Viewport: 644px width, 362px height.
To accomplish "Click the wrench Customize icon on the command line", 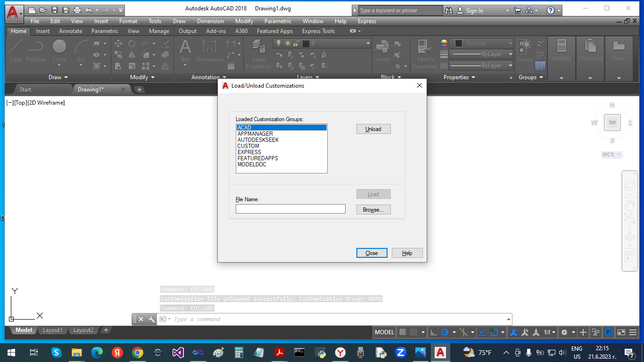I will [151, 319].
